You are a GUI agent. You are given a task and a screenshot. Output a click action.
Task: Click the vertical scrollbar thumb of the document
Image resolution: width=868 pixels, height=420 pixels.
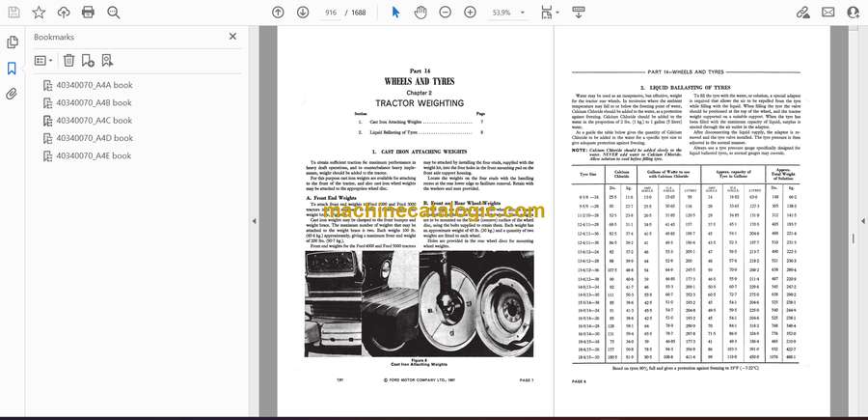pos(854,238)
